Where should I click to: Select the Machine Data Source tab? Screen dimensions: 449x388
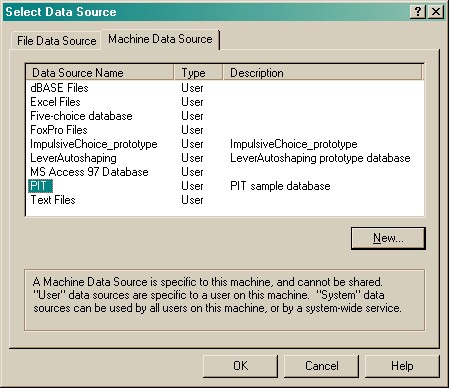tap(160, 39)
